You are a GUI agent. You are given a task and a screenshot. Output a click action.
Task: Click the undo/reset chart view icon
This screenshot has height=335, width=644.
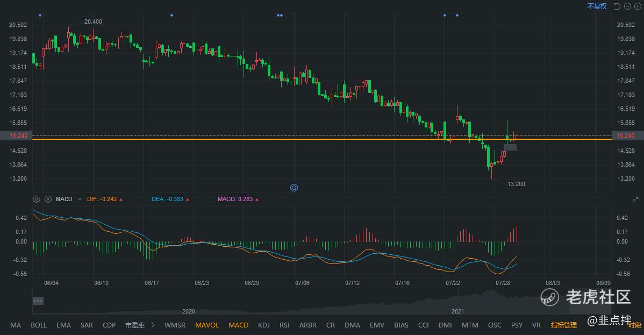(x=617, y=6)
